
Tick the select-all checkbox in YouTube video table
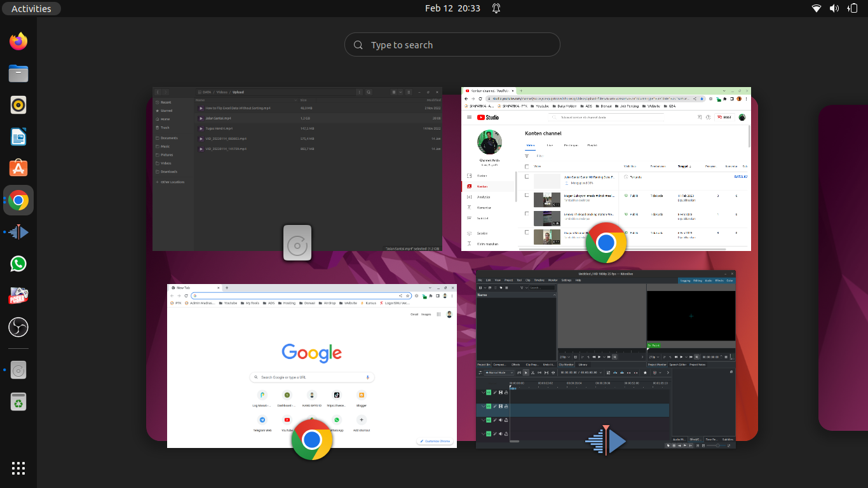coord(527,166)
